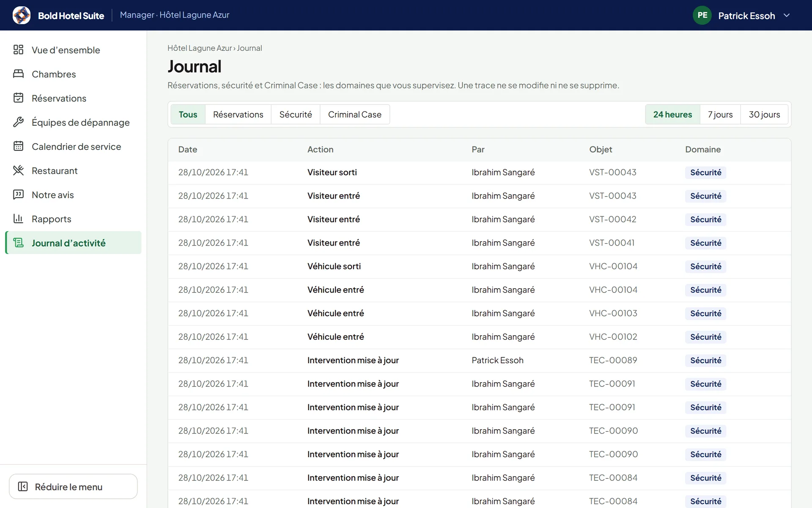812x508 pixels.
Task: Expand the Patrick Essoh account chevron
Action: coord(787,15)
